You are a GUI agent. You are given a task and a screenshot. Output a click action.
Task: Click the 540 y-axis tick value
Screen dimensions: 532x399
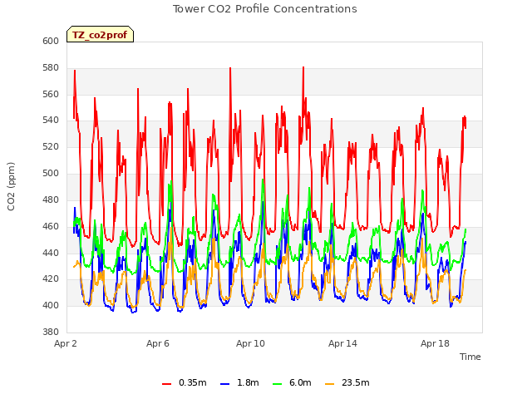click(51, 120)
